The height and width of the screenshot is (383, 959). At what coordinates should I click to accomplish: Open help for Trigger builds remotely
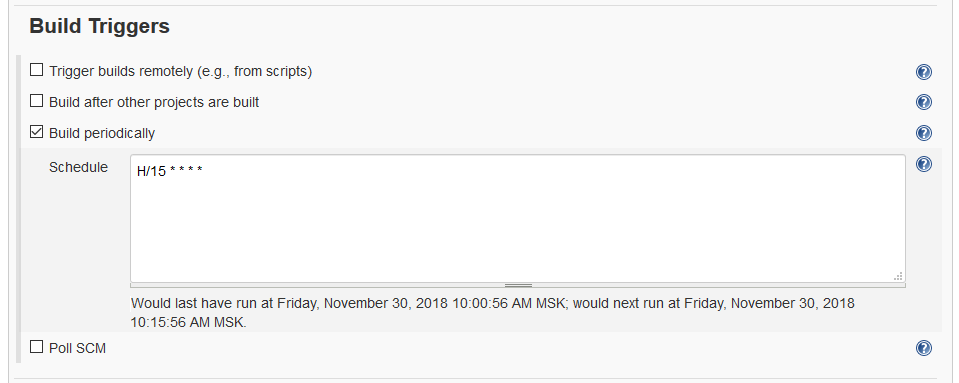pyautogui.click(x=924, y=72)
